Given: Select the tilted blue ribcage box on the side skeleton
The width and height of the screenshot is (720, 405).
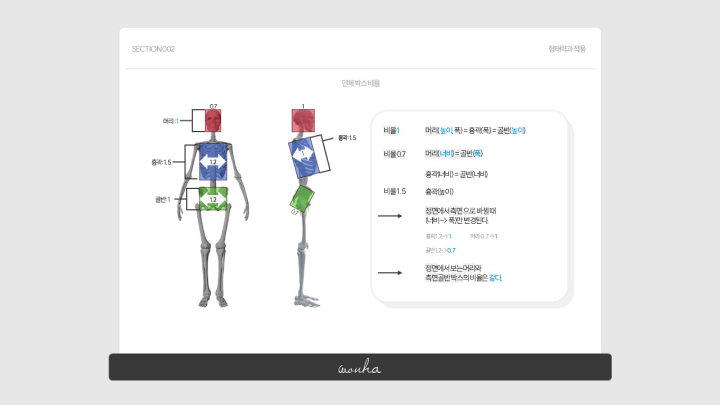Looking at the screenshot, I should pyautogui.click(x=304, y=157).
